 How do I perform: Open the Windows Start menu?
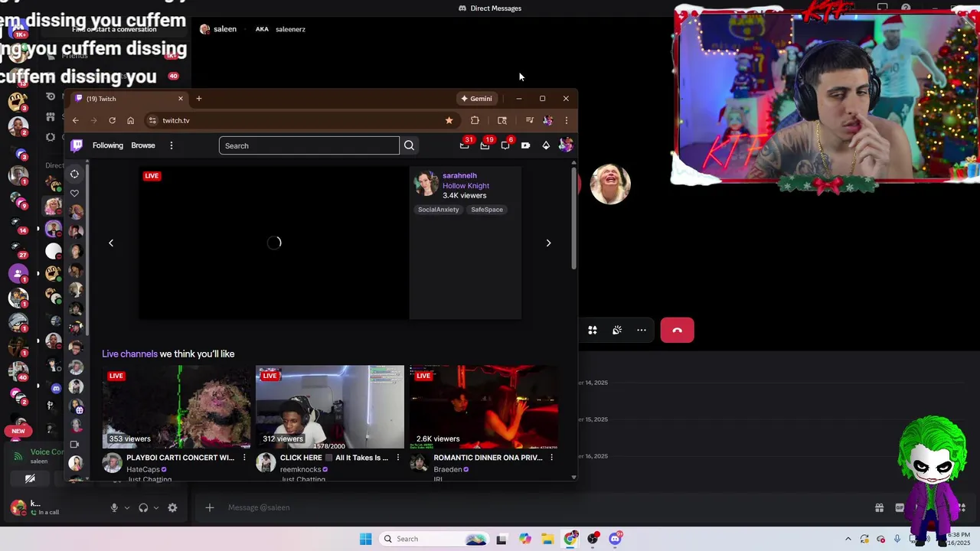point(366,539)
